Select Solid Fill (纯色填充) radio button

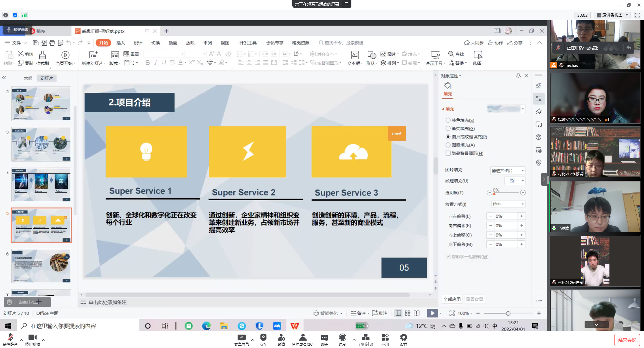pos(448,120)
